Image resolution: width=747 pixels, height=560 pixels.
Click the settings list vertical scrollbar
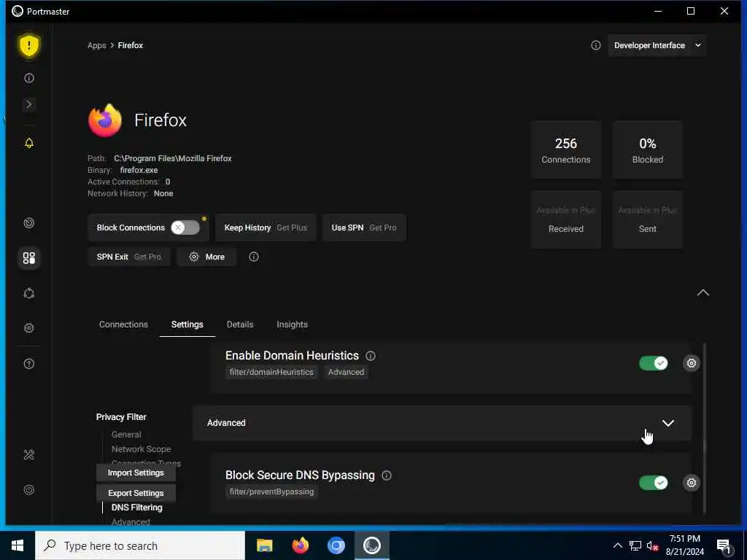tap(704, 429)
